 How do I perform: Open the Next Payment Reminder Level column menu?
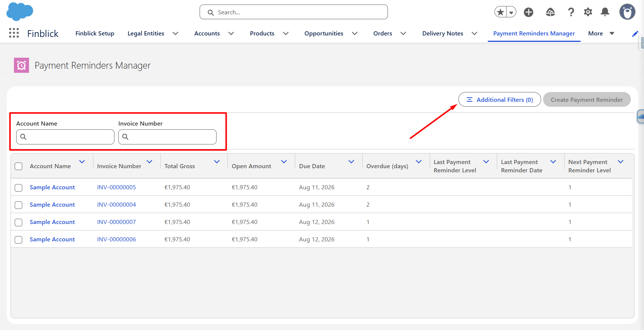coord(621,162)
